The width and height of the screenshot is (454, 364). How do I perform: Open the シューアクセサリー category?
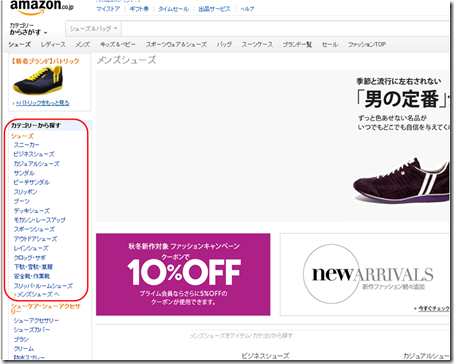tap(36, 320)
